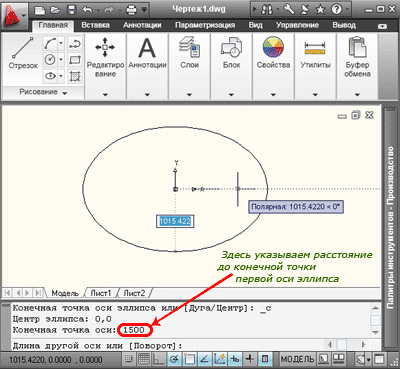Toggle Dynamic Input (+ icon) in the status bar

tap(235, 359)
